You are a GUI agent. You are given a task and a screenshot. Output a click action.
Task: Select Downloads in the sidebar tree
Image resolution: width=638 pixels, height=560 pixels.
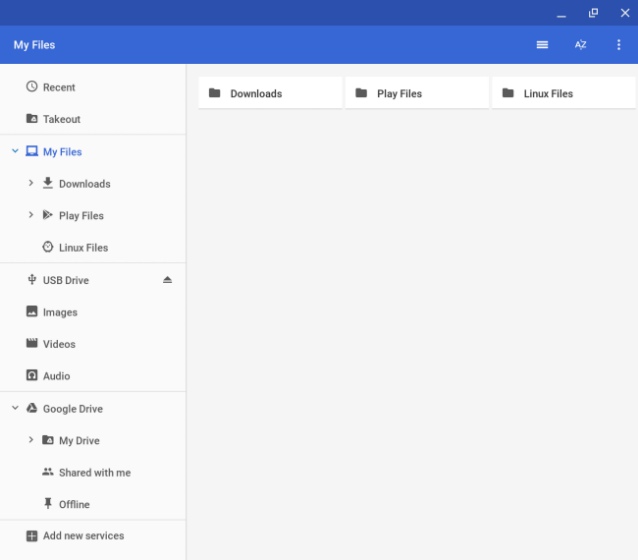pos(93,184)
